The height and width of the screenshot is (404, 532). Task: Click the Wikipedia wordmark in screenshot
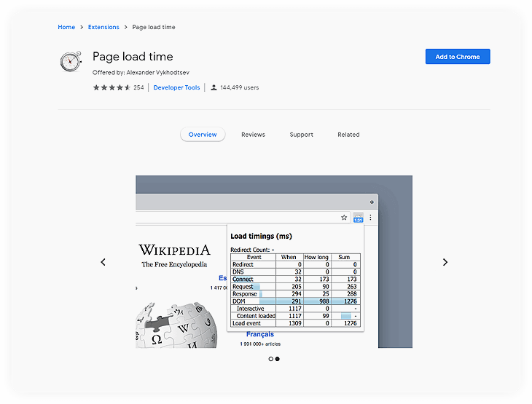174,250
